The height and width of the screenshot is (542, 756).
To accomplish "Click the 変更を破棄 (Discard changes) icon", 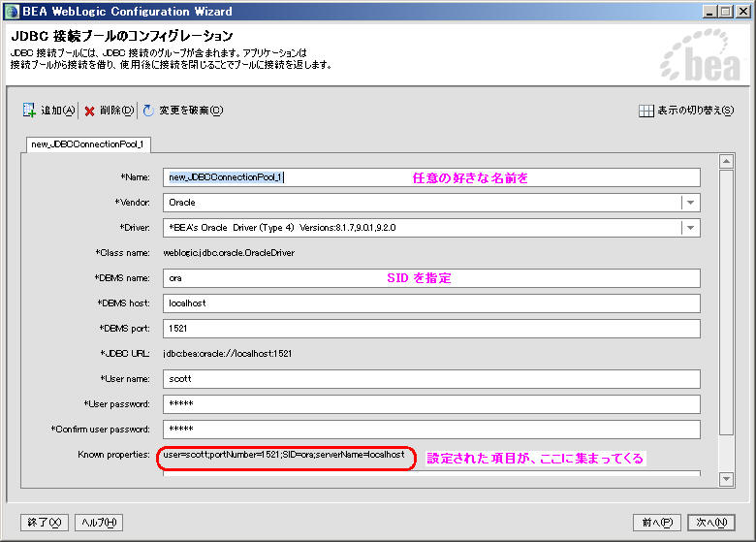I will click(x=148, y=111).
